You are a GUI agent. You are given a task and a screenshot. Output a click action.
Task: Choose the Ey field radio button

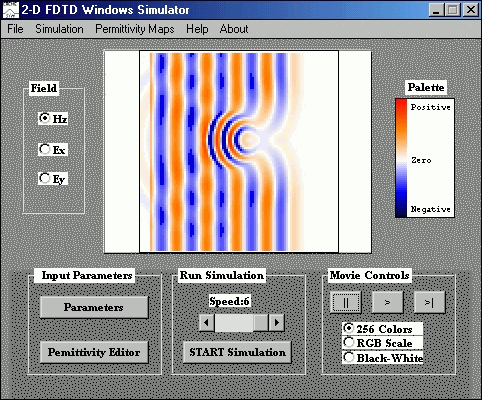click(x=44, y=178)
